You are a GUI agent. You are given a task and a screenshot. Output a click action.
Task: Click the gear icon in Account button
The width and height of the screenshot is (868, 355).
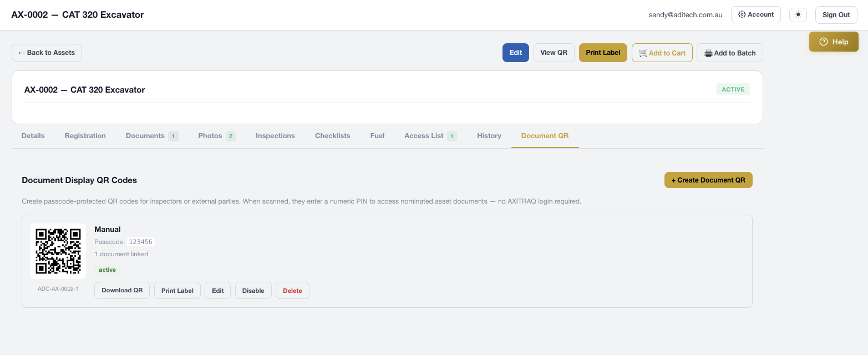tap(742, 14)
